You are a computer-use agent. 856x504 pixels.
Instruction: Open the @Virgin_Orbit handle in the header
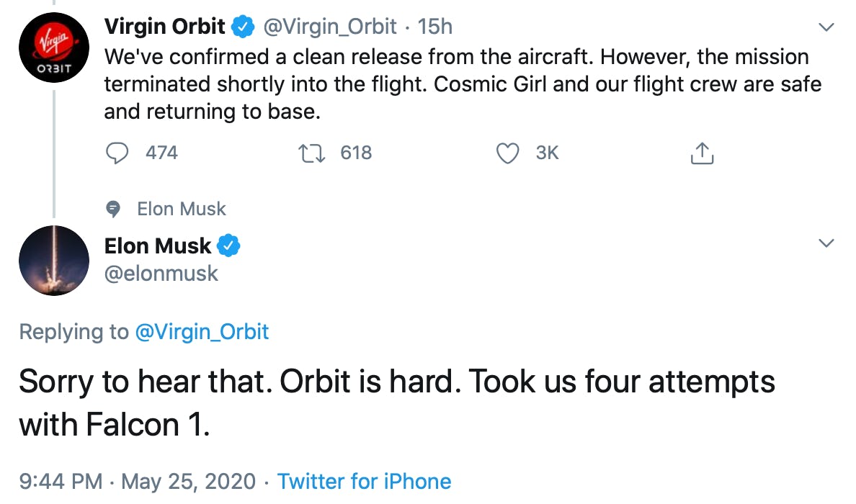[x=329, y=27]
